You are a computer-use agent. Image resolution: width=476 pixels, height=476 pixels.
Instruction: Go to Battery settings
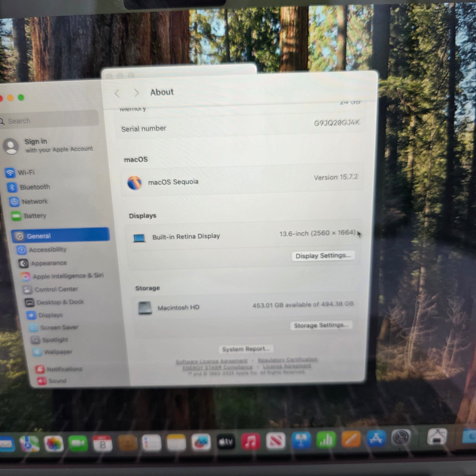tap(35, 216)
